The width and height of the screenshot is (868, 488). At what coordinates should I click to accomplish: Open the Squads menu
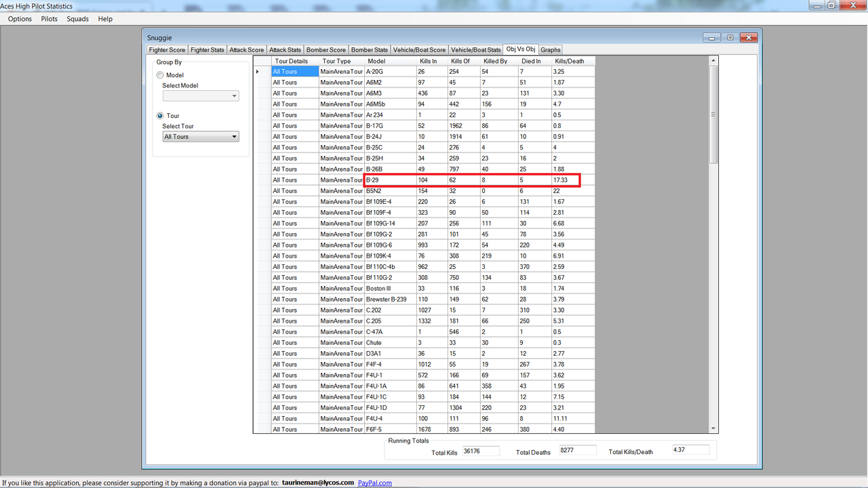[x=77, y=19]
